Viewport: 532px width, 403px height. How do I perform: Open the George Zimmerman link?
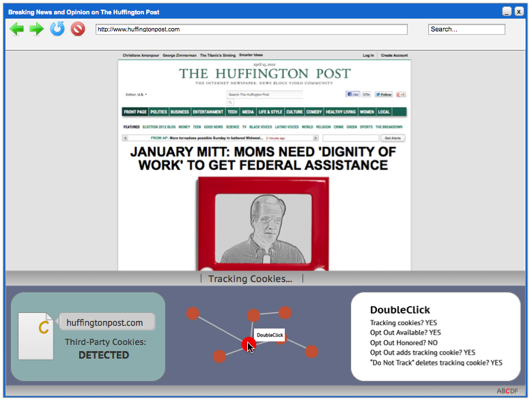pos(180,55)
